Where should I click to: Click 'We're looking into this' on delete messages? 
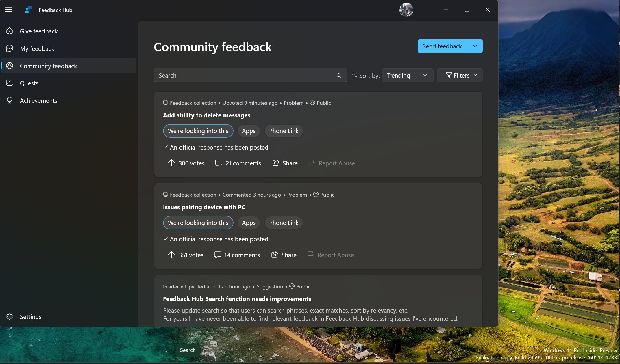198,131
